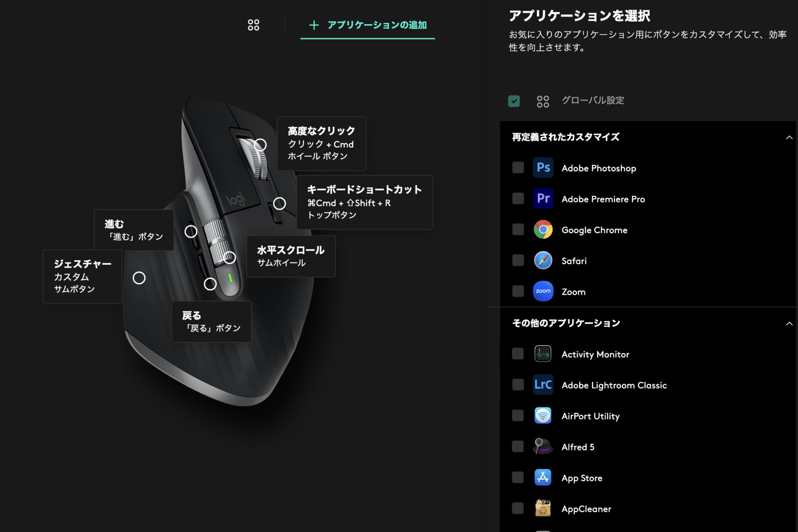Click the plus icon beside アプリケーションの追加
798x532 pixels.
314,25
